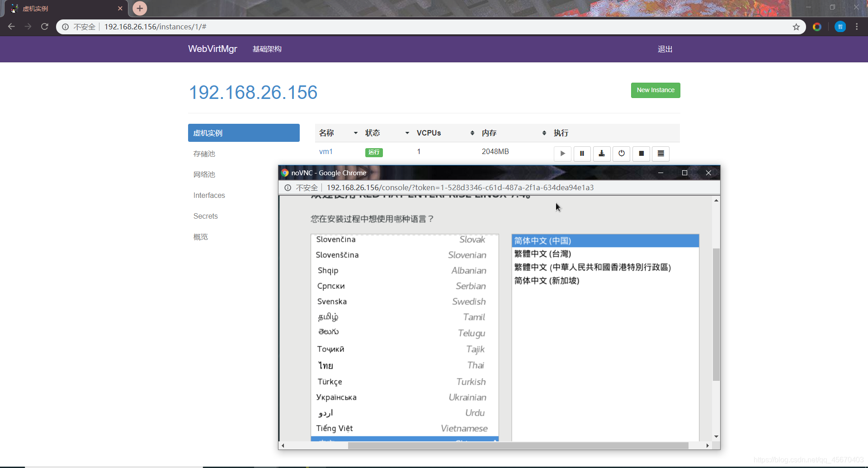Choose Telugu language row
This screenshot has height=468, width=868.
(x=405, y=333)
